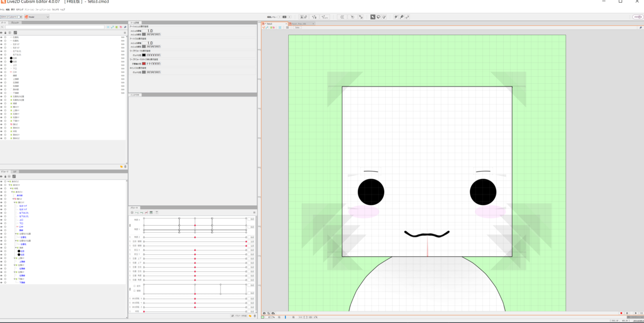Image resolution: width=644 pixels, height=323 pixels.
Task: Toggle lock circle for 左目 in Parts panel
Action: pos(5,58)
